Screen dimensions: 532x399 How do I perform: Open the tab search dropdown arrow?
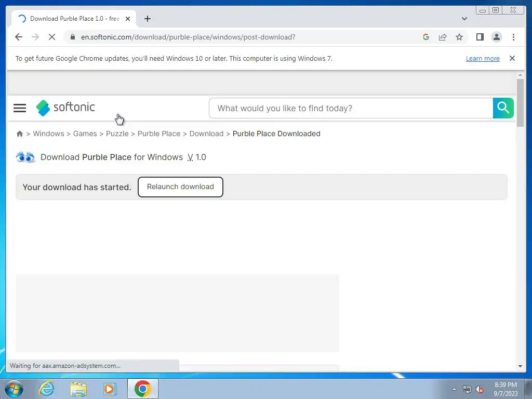pyautogui.click(x=464, y=19)
